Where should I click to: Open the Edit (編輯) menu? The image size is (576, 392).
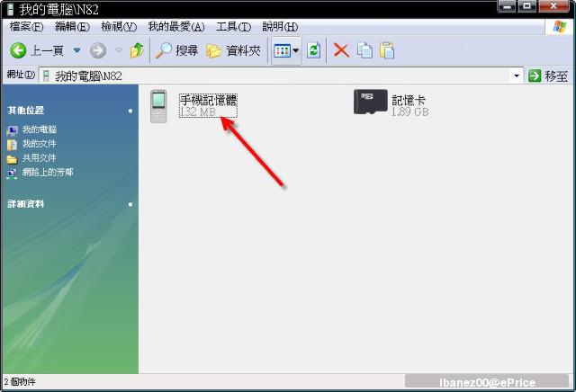[72, 27]
